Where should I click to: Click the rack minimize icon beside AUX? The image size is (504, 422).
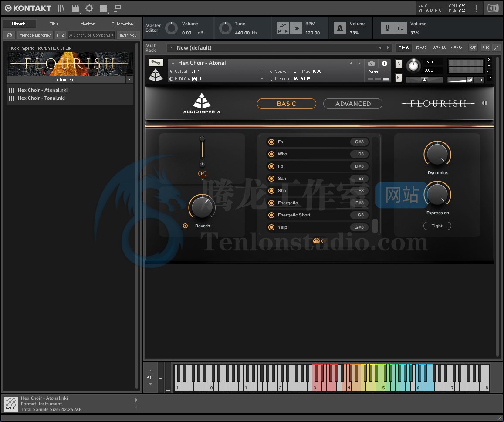coord(496,47)
